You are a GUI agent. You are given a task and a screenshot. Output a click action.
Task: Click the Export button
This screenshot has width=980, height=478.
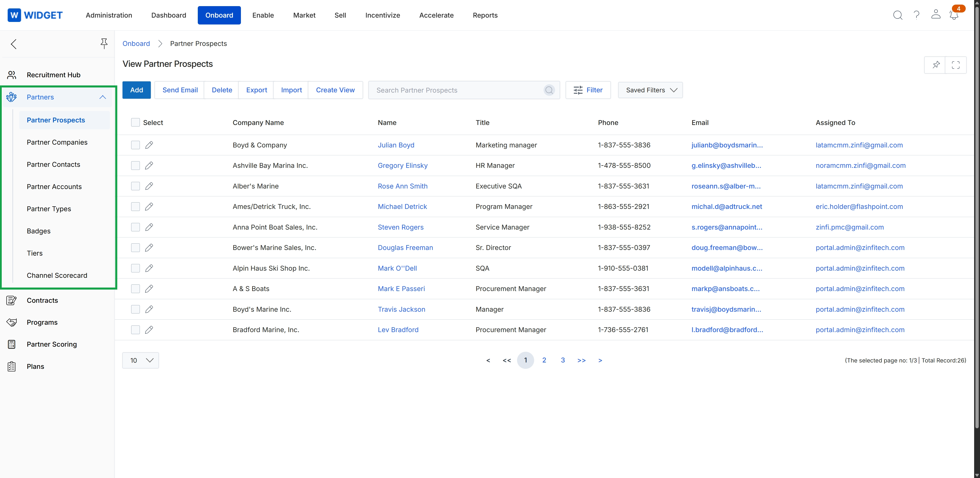[256, 90]
